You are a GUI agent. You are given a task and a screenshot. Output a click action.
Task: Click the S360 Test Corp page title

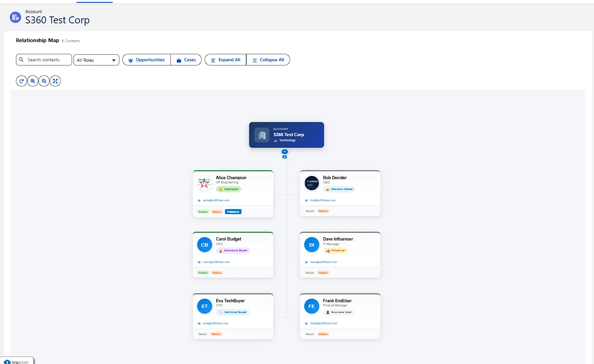coord(57,20)
